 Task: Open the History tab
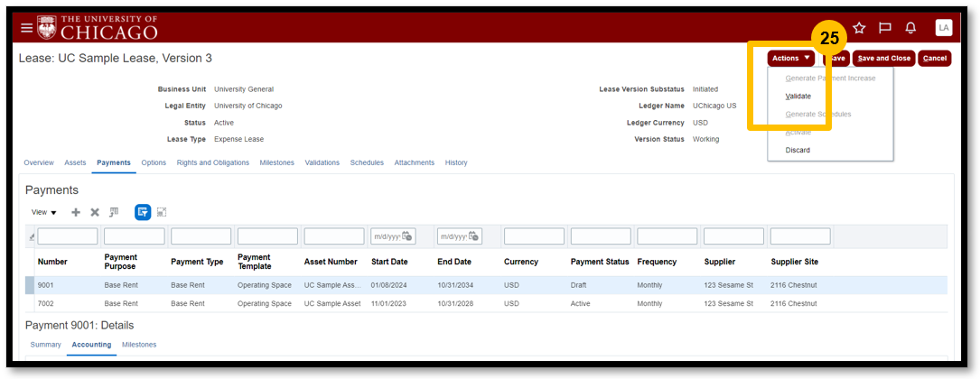456,162
